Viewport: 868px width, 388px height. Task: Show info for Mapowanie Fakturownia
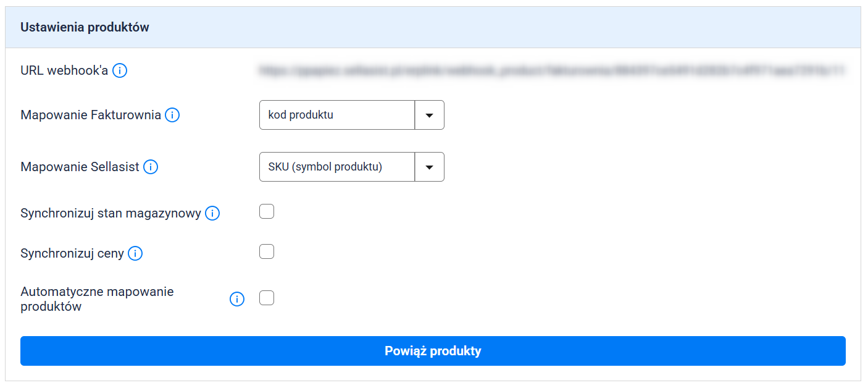point(172,115)
